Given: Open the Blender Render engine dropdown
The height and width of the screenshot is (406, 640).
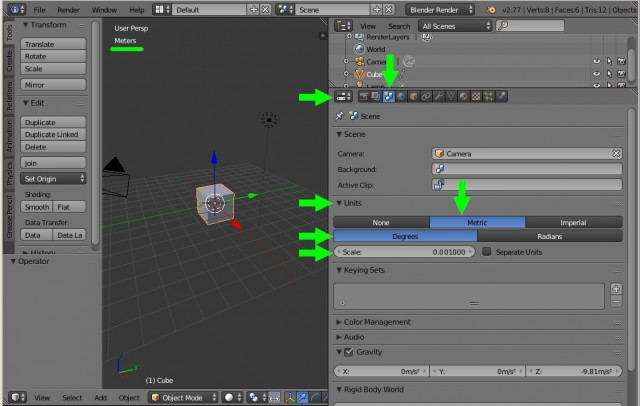Looking at the screenshot, I should point(440,9).
